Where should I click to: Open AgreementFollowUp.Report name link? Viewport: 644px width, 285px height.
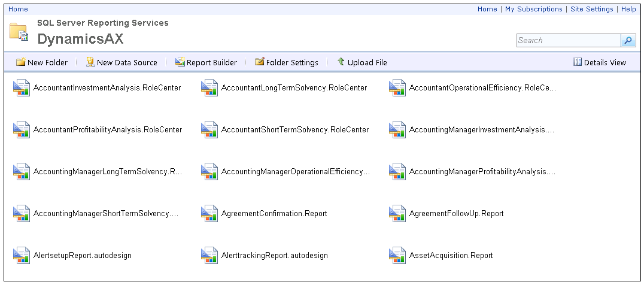click(456, 213)
